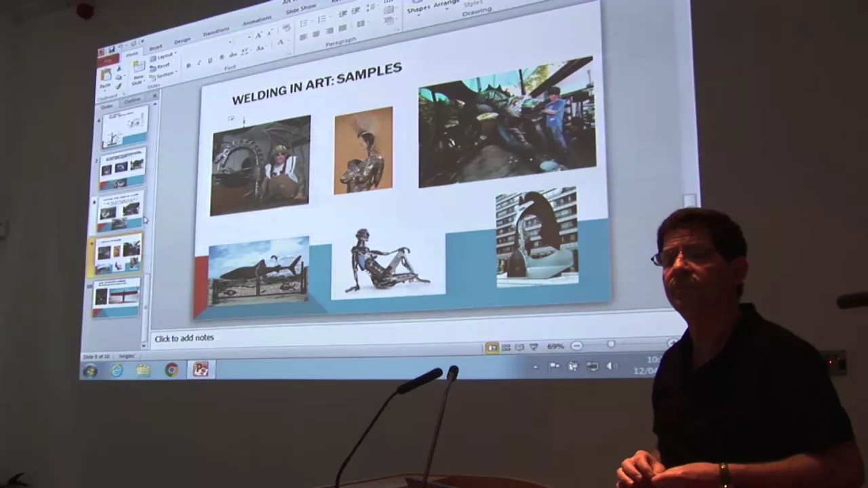Toggle Underline formatting
This screenshot has height=488, width=868.
click(210, 60)
